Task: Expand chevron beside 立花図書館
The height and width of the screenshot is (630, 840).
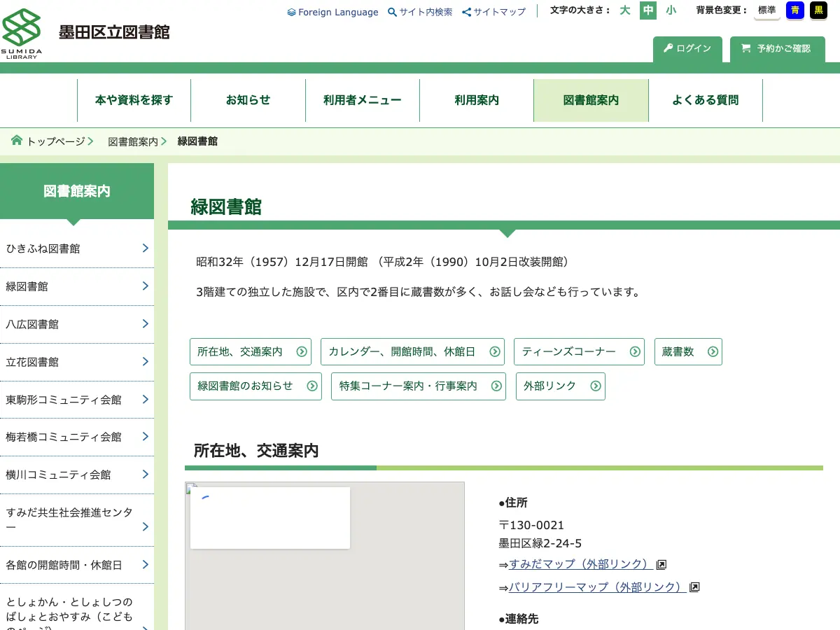Action: click(145, 361)
